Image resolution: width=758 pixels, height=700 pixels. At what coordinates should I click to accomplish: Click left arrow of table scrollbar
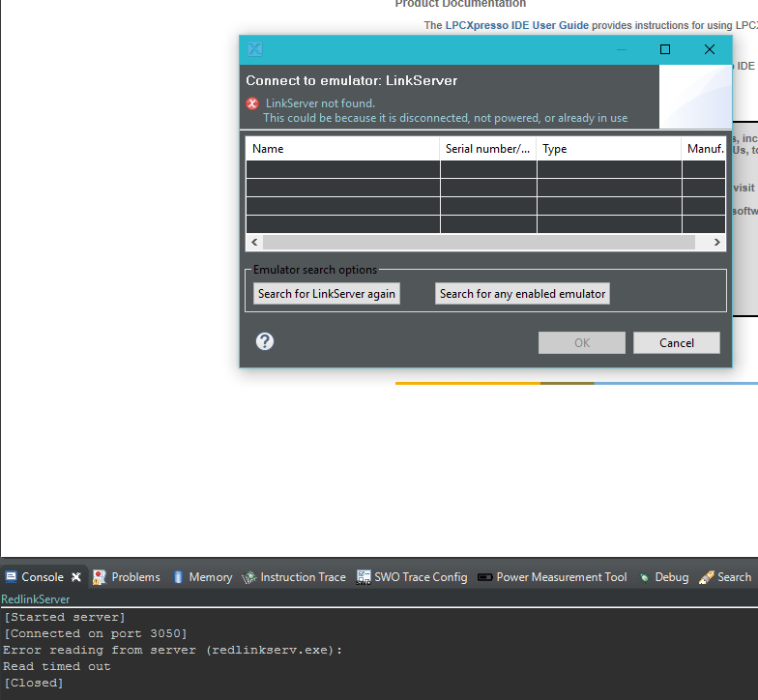click(x=255, y=242)
